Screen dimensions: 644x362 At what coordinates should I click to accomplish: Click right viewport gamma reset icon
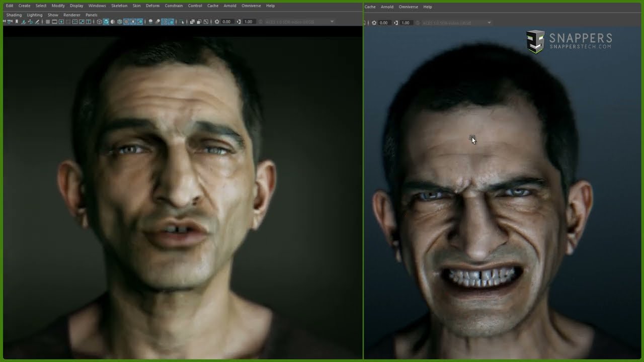point(396,23)
